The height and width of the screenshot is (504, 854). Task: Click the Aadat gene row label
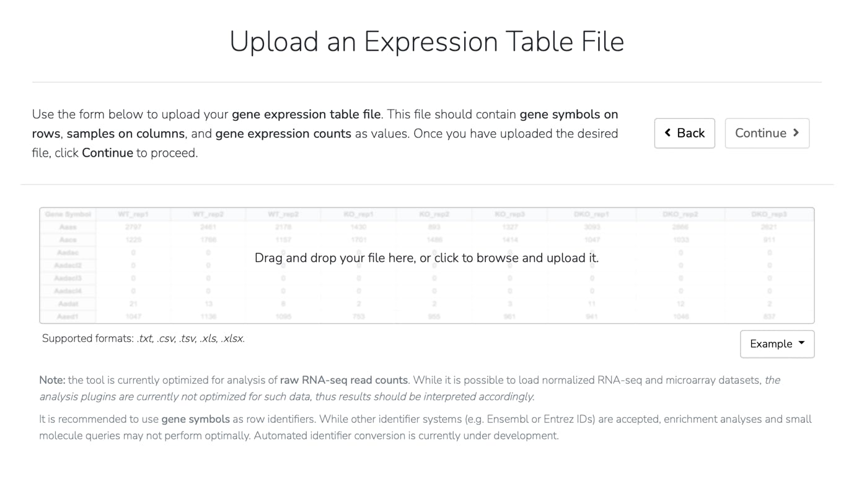pyautogui.click(x=68, y=304)
